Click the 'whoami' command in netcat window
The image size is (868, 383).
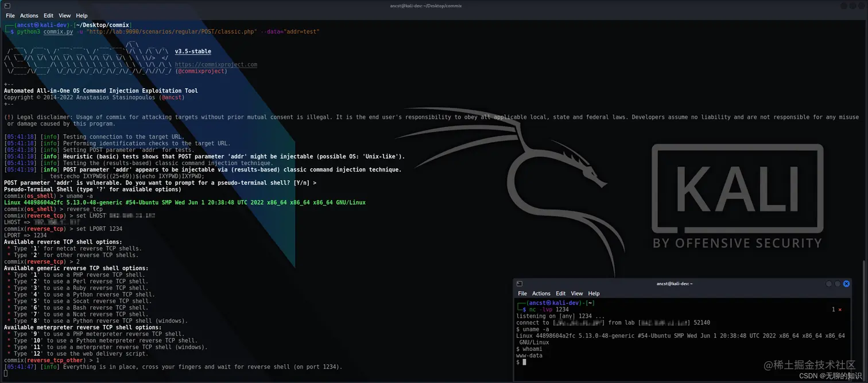click(x=532, y=349)
